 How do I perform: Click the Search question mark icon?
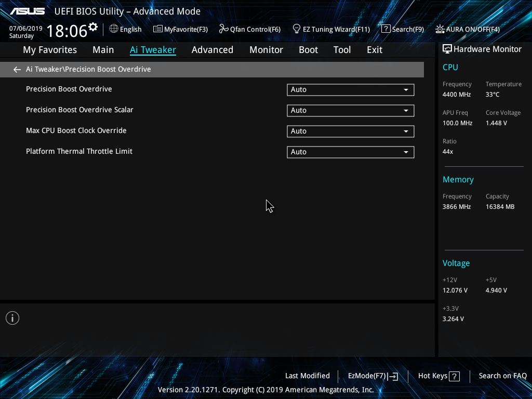click(x=386, y=29)
